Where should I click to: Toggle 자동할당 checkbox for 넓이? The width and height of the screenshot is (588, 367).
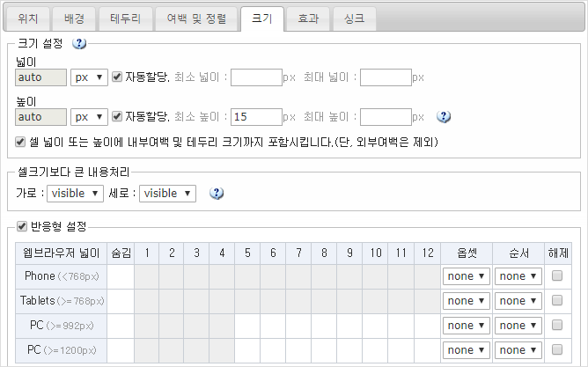(117, 77)
